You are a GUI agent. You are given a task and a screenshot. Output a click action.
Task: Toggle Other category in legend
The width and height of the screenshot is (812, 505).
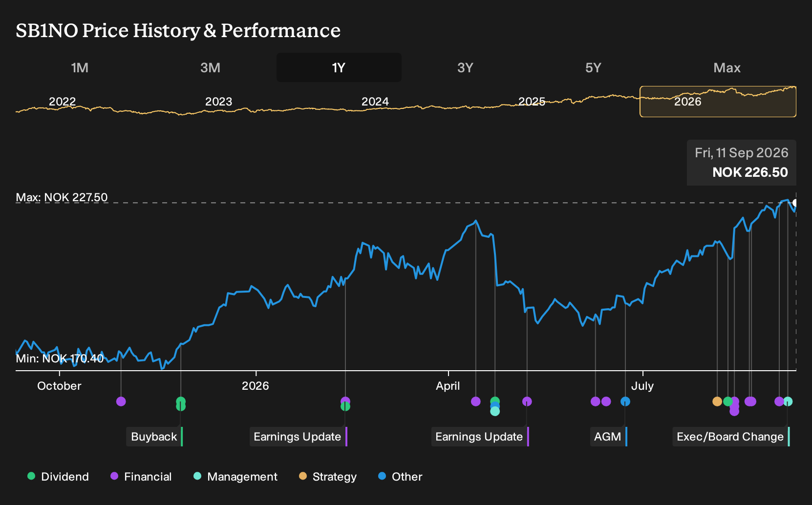pos(400,477)
